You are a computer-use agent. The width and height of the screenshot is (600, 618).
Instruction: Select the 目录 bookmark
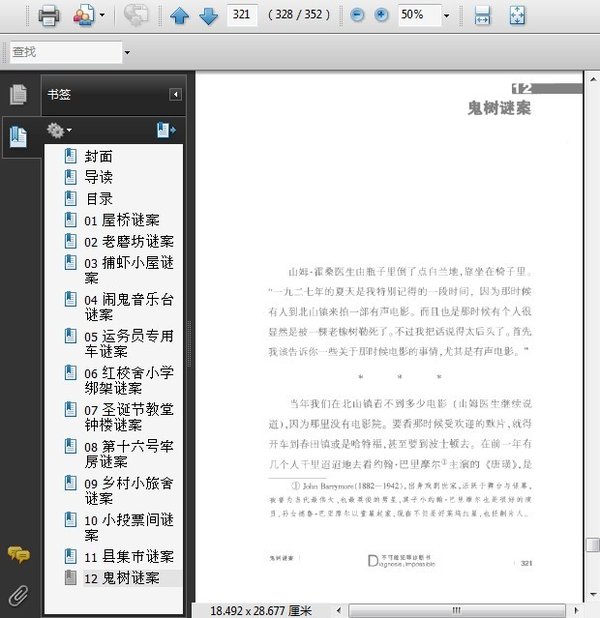(x=98, y=198)
